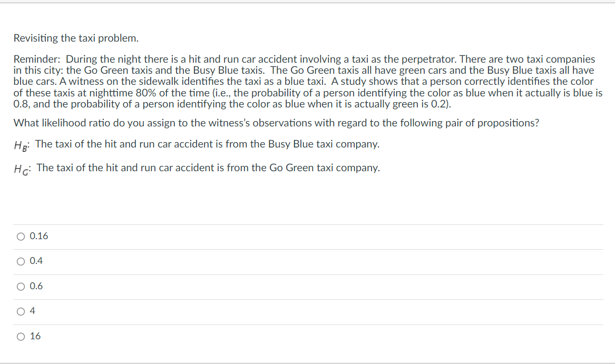Select the radio button for 0.4
Viewport: 615px width, 364px height.
20,261
